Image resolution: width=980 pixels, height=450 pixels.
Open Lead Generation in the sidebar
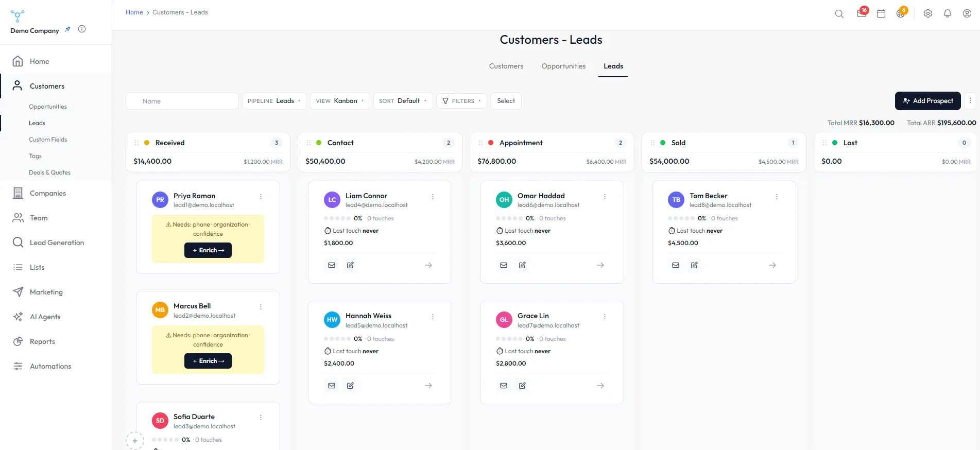pos(57,243)
